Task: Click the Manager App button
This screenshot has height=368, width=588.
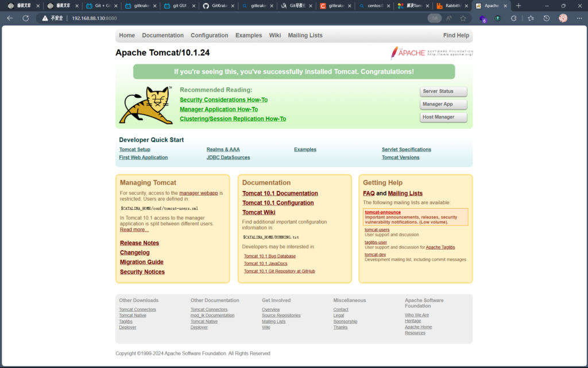Action: tap(443, 104)
